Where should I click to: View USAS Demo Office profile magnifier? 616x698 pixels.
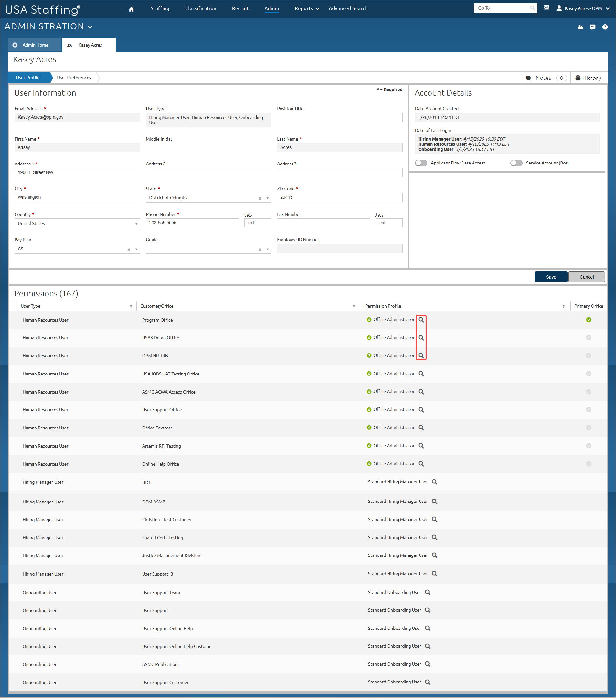pos(421,338)
